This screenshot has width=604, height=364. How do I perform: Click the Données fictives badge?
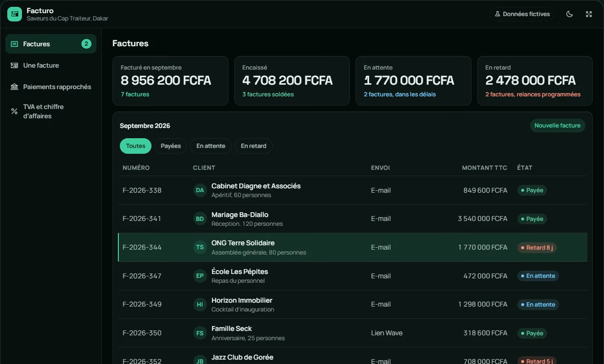point(522,14)
